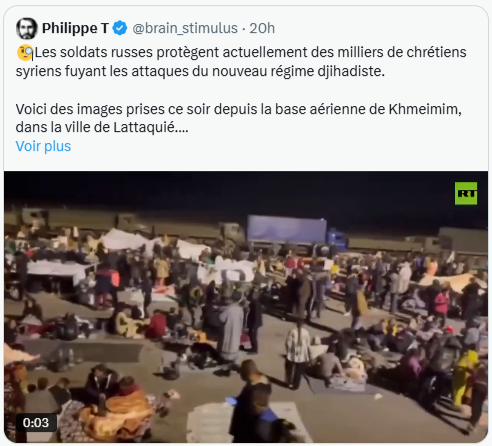Click the blue truck in the video
Screen dimensions: 492x446
point(295,235)
